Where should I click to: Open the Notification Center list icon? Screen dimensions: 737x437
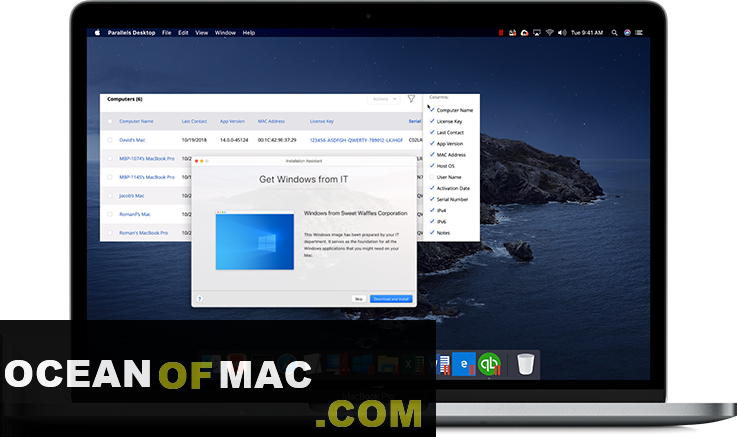tap(639, 32)
